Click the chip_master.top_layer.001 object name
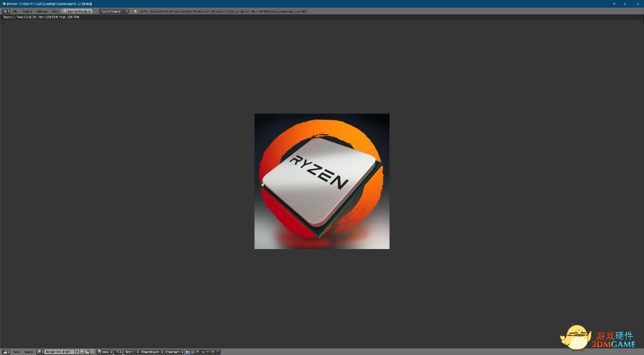This screenshot has height=355, width=644. tap(289, 11)
